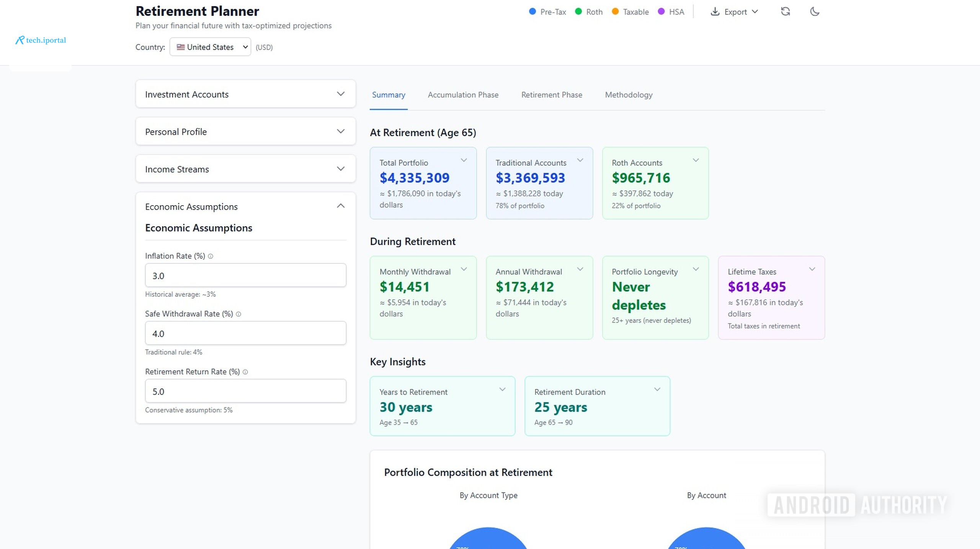
Task: Click the $4,335,309 Total Portfolio value
Action: [415, 178]
